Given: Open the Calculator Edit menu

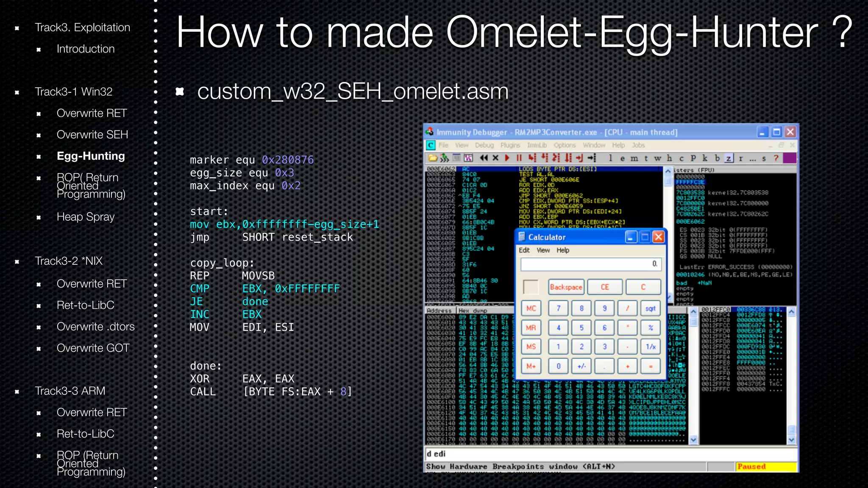Looking at the screenshot, I should click(524, 250).
